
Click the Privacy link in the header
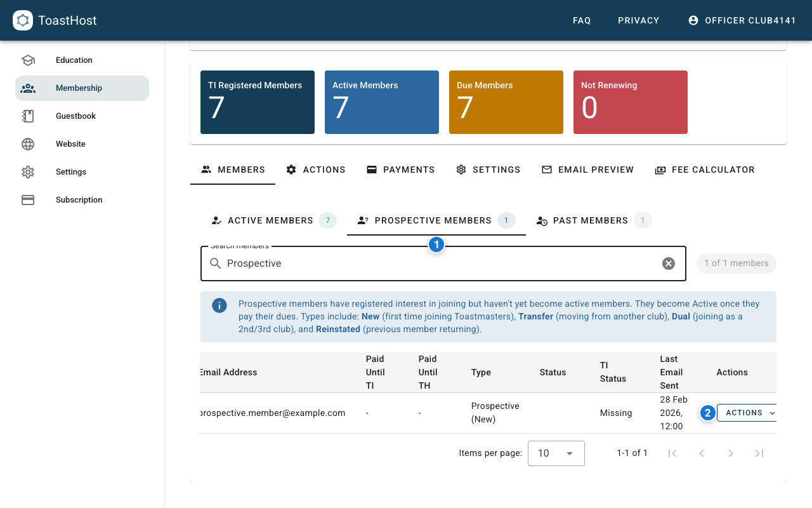(638, 20)
